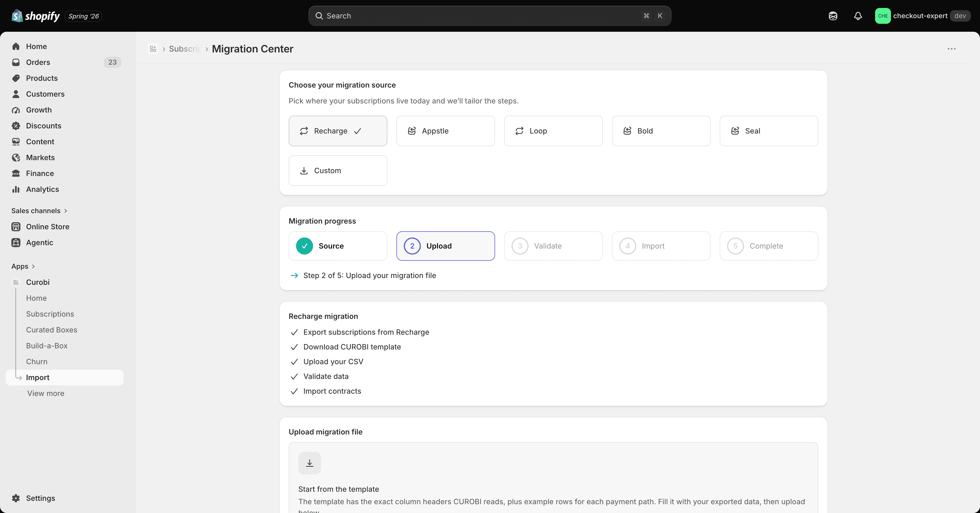Click the Orders count badge 23

(x=112, y=62)
